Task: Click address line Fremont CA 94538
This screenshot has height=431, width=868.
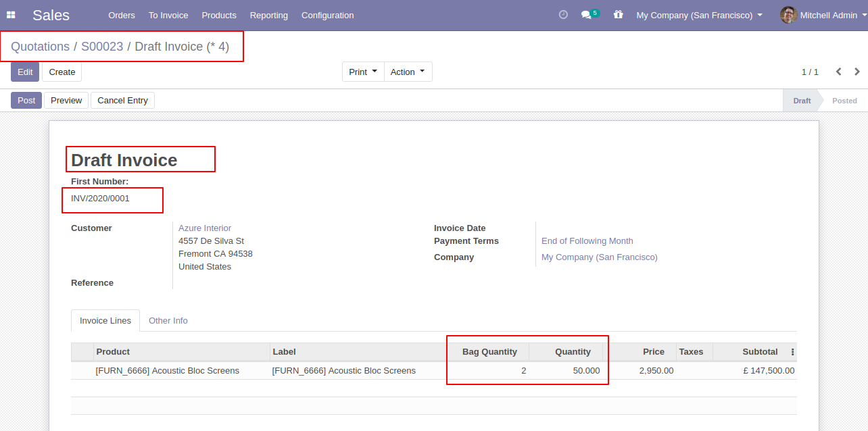Action: point(216,254)
